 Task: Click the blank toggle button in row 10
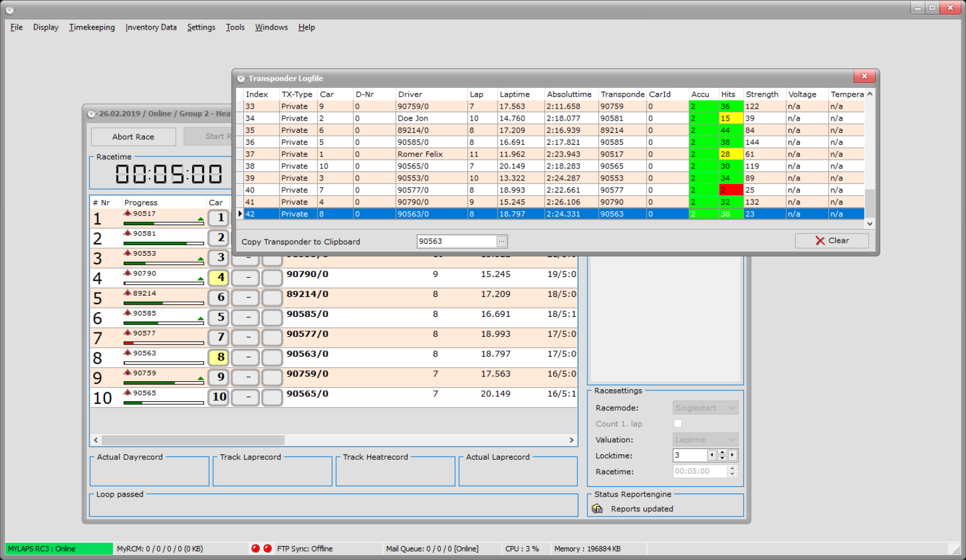[272, 397]
